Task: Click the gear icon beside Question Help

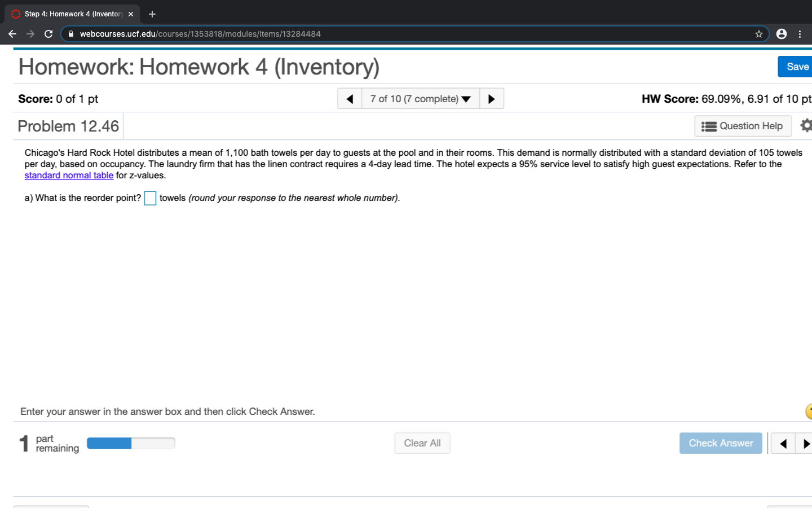Action: pos(806,125)
